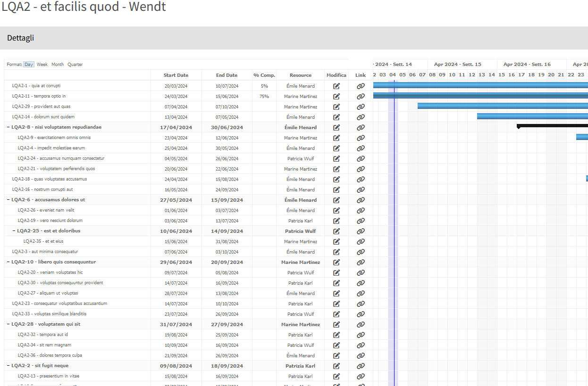Select the LQA2-23 consequatur voluptatibus accusantium task
The height and width of the screenshot is (386, 588).
pos(59,304)
